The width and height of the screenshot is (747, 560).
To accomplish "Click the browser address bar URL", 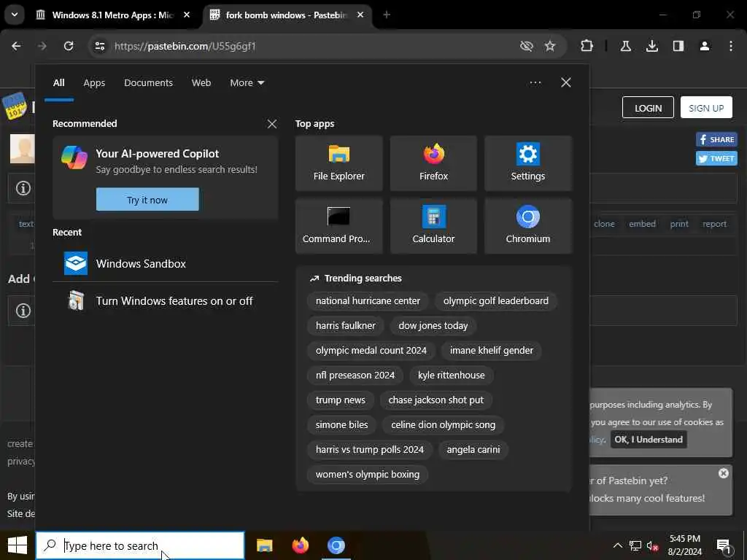I will click(185, 46).
